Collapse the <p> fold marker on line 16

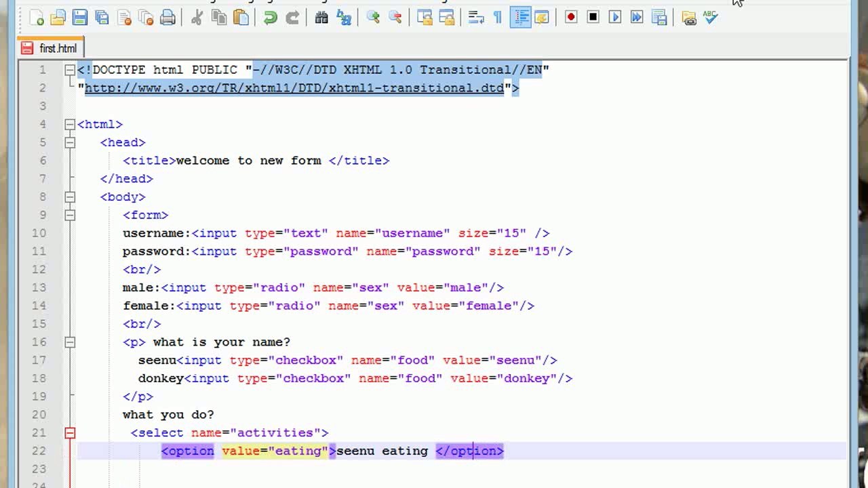click(70, 342)
